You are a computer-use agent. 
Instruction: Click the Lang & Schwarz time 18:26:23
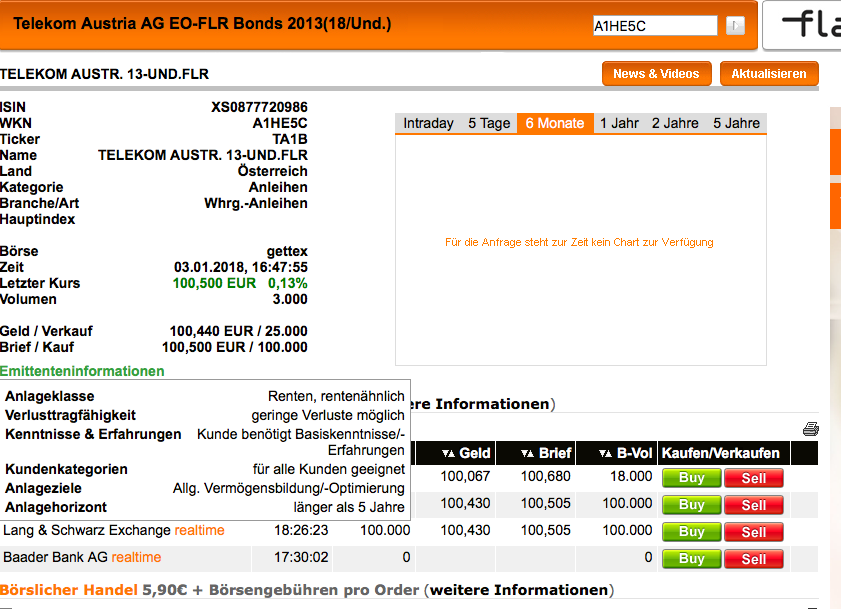(x=301, y=531)
